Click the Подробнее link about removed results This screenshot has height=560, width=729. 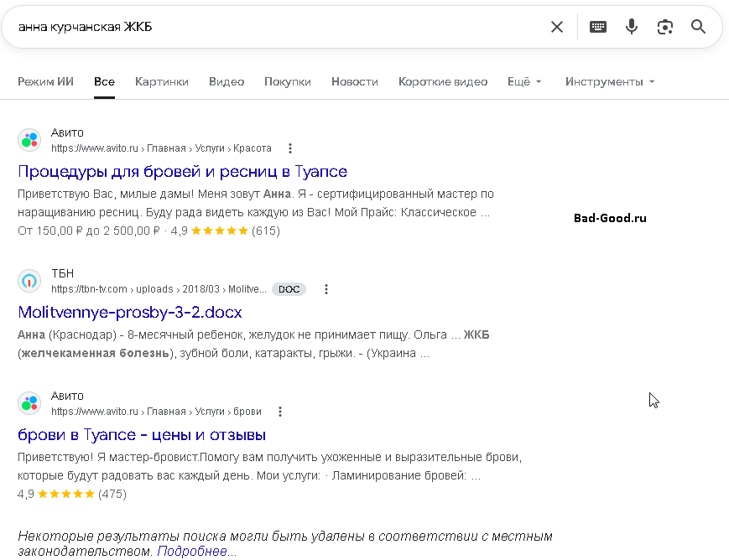pyautogui.click(x=196, y=552)
